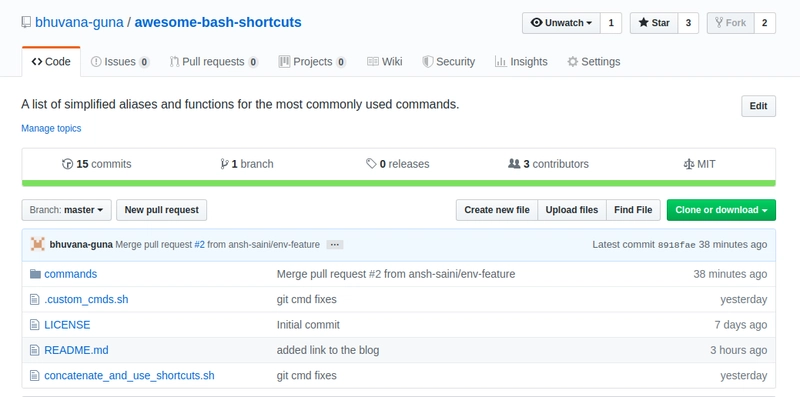Click the Fork button

click(731, 23)
